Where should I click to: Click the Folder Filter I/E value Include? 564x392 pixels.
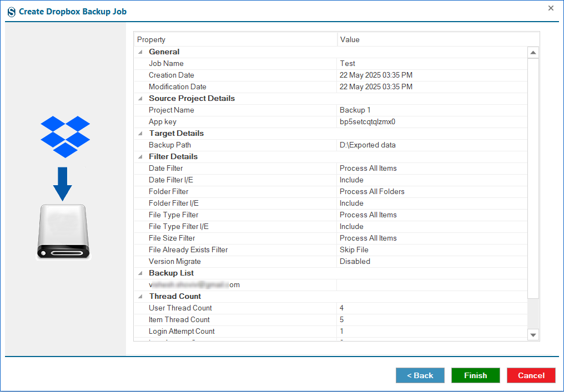[351, 203]
